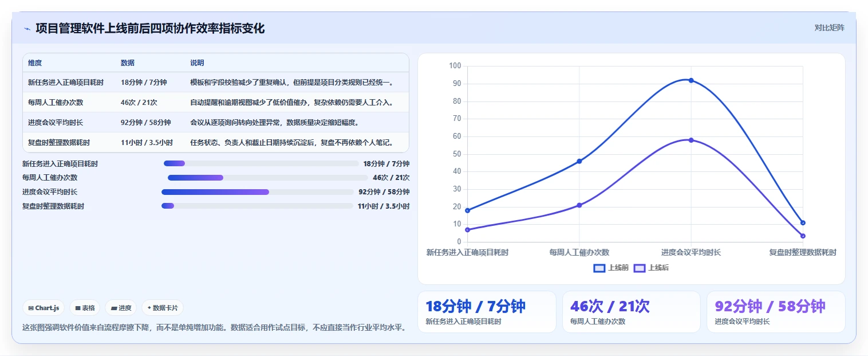The height and width of the screenshot is (356, 868).
Task: Click table cell 46次 / 21次
Action: [139, 103]
